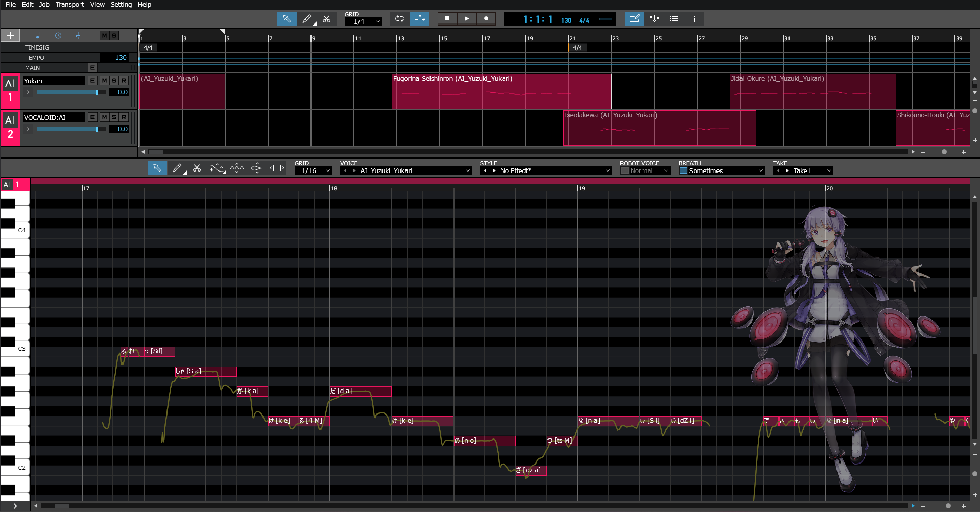This screenshot has width=980, height=512.
Task: Open effects E button on VOCALOID:AI track
Action: coord(92,117)
